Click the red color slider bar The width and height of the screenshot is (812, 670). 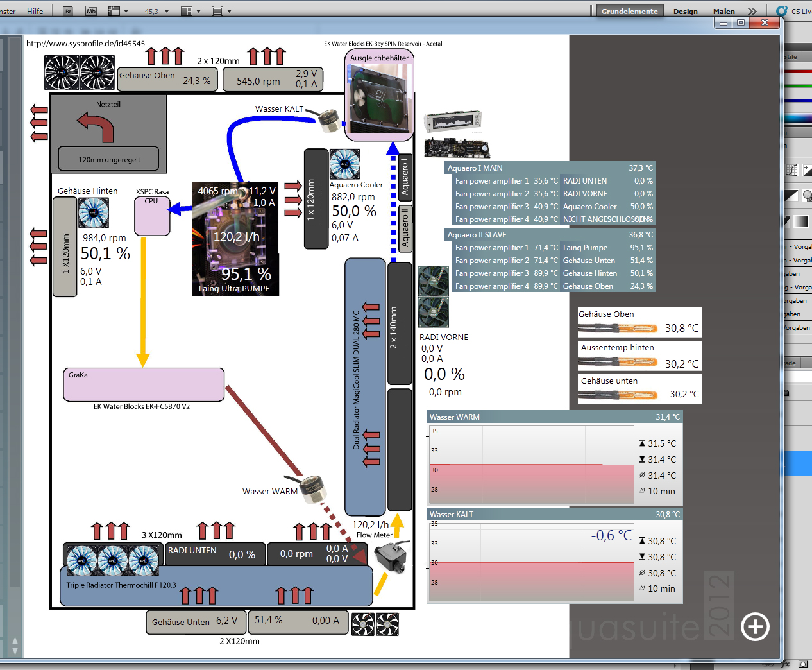[798, 71]
